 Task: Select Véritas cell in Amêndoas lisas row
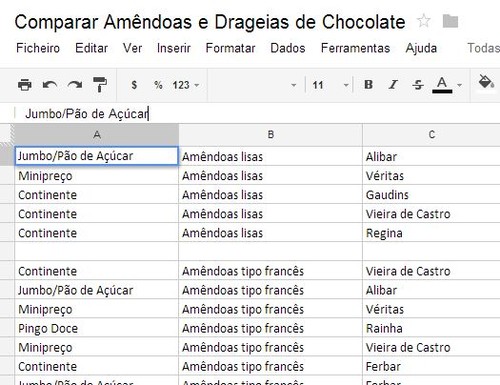point(431,175)
